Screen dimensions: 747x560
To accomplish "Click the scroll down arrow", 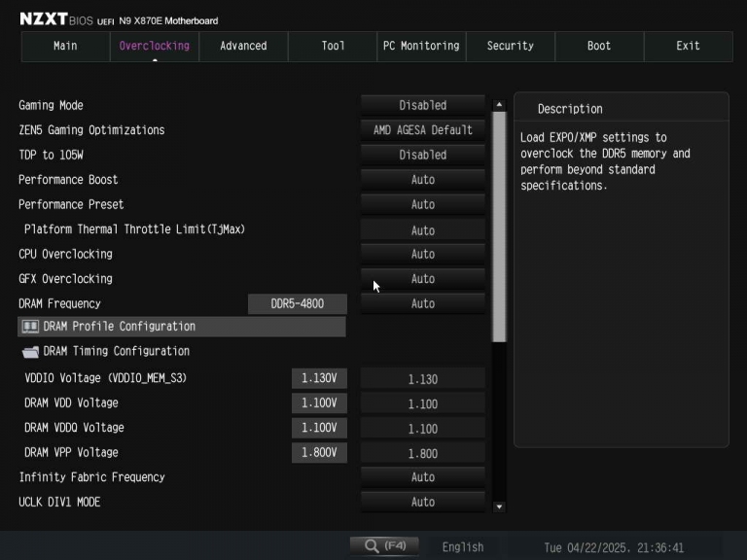I will tap(499, 507).
